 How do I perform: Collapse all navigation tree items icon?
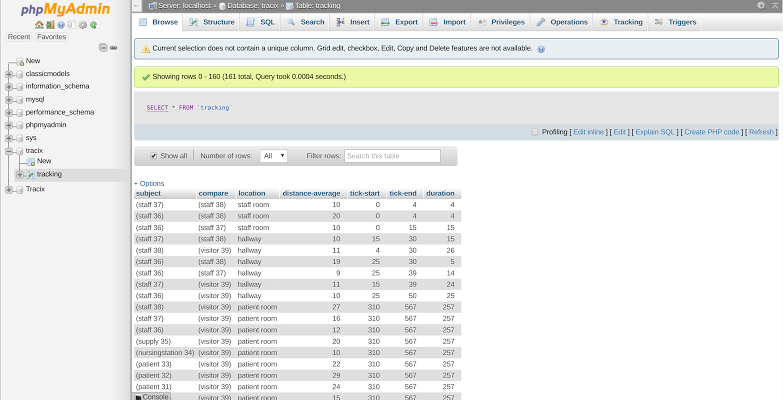point(103,48)
